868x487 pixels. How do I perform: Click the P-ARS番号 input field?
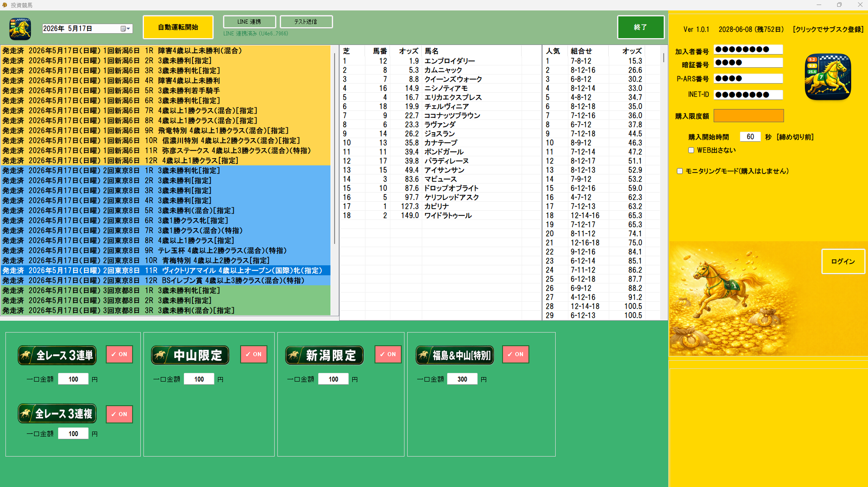click(x=748, y=79)
